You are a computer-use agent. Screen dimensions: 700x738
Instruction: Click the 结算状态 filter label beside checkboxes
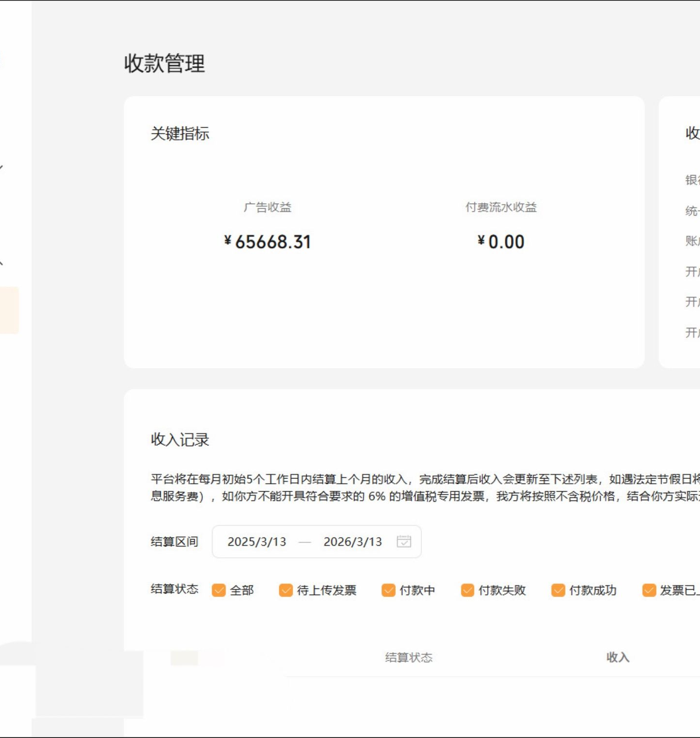point(174,589)
